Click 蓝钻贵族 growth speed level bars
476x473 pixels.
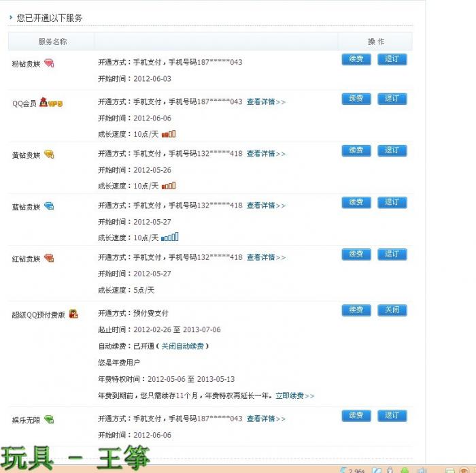point(170,237)
